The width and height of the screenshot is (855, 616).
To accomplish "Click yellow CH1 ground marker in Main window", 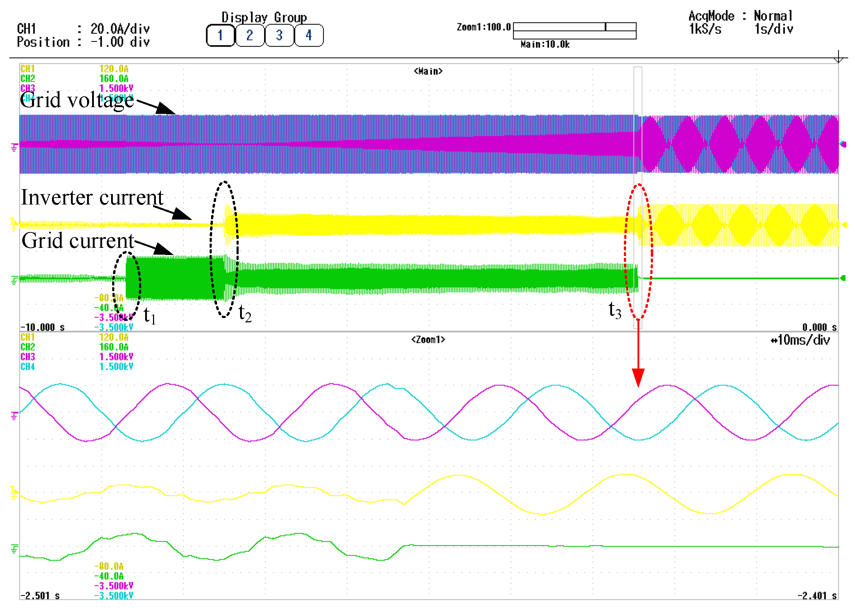I will click(x=14, y=225).
